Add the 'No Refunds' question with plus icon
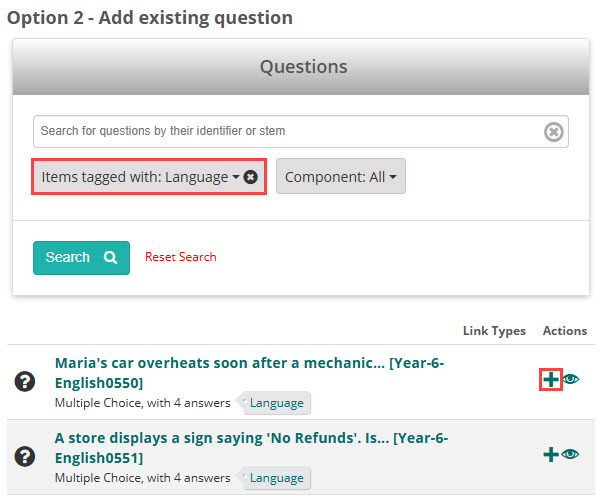This screenshot has width=600, height=502. pos(550,454)
